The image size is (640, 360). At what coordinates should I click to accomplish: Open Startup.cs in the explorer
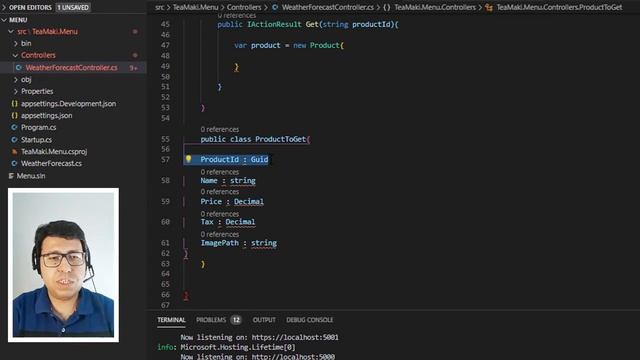pos(36,140)
